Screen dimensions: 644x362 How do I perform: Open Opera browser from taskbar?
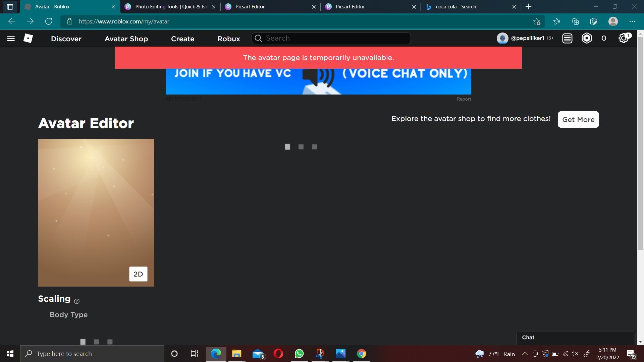pos(278,354)
